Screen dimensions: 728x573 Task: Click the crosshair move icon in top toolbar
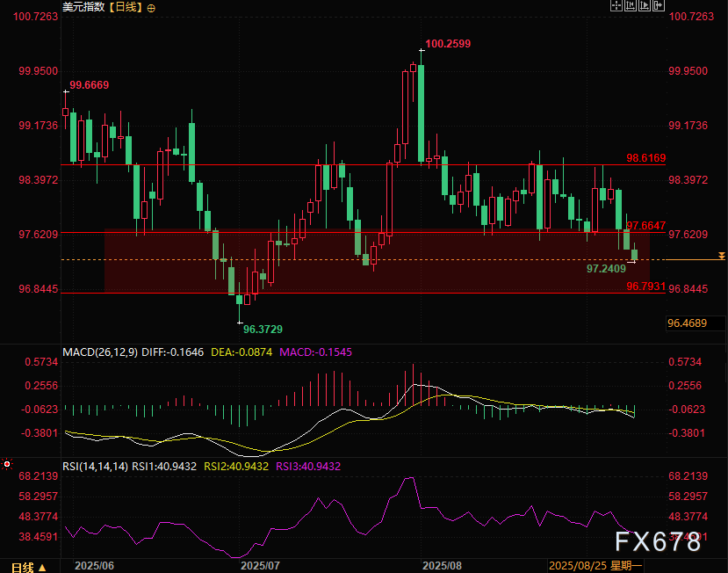point(616,6)
